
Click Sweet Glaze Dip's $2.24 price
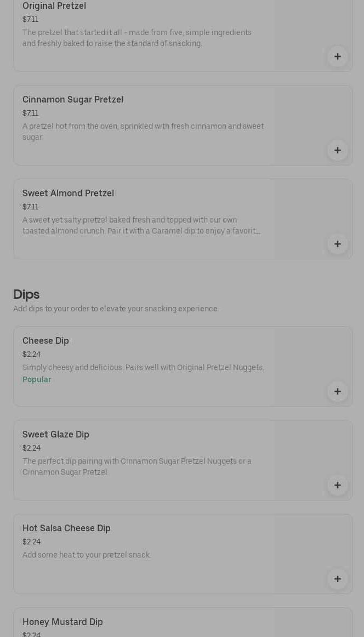point(31,448)
